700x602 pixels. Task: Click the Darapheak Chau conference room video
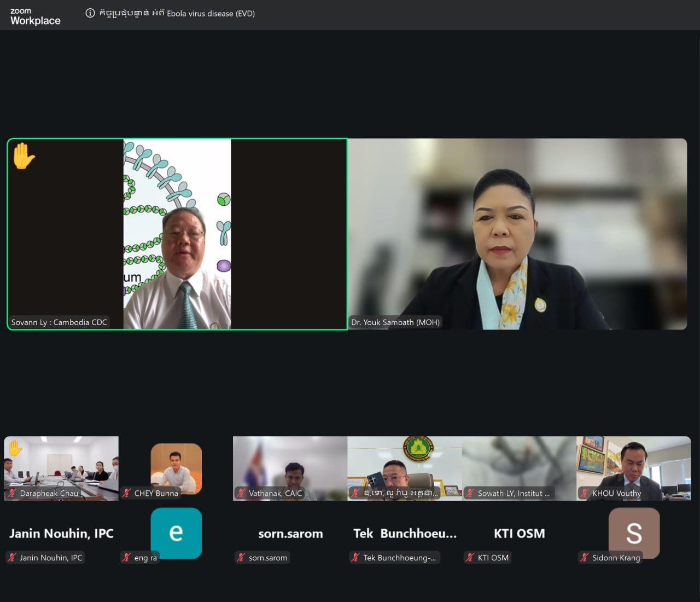click(61, 468)
